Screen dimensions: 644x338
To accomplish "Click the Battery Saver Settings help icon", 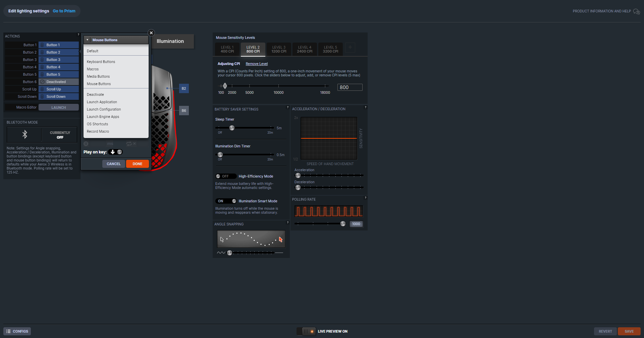I will pyautogui.click(x=287, y=107).
